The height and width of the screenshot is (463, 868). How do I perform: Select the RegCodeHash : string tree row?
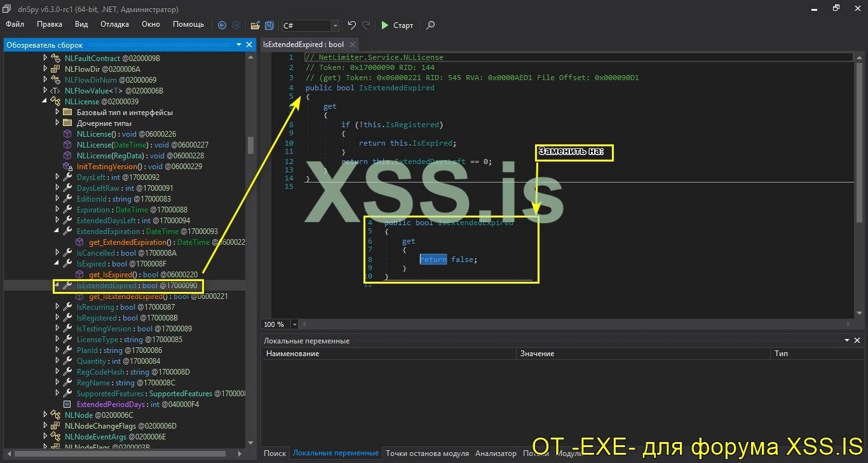pyautogui.click(x=133, y=372)
